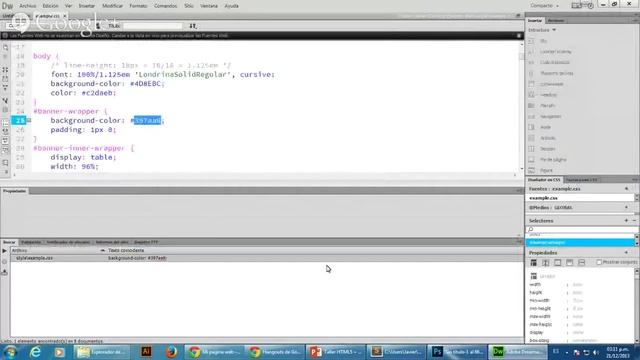
Task: Toggle the Mostrar conjunto checkbox
Action: [x=599, y=262]
